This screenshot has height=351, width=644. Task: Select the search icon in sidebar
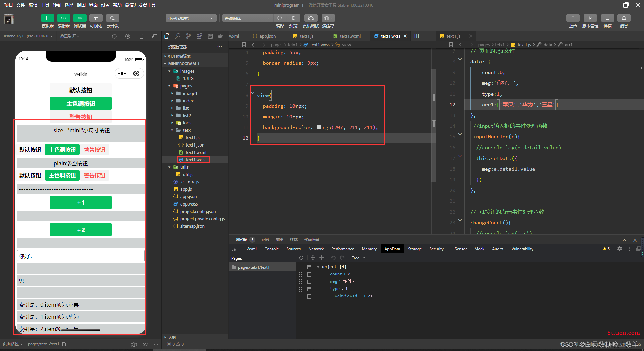coord(178,36)
